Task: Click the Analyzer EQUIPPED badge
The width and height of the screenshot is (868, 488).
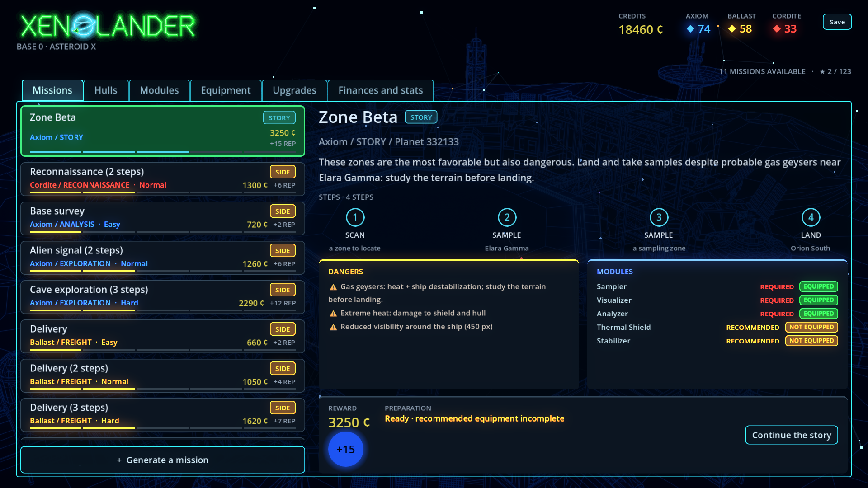Action: pyautogui.click(x=819, y=314)
